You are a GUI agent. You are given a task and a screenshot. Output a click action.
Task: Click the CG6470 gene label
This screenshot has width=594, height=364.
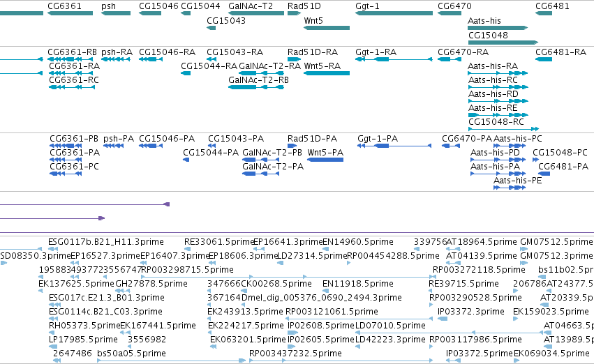pyautogui.click(x=454, y=6)
